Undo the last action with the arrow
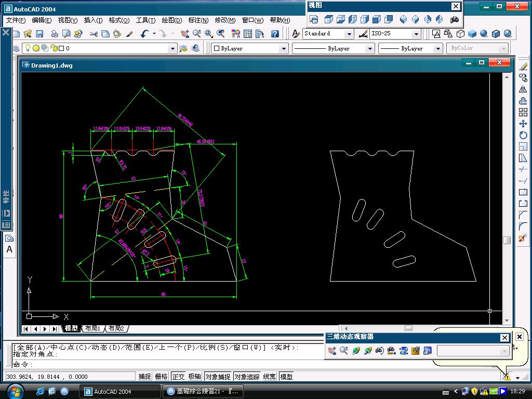 coord(144,34)
